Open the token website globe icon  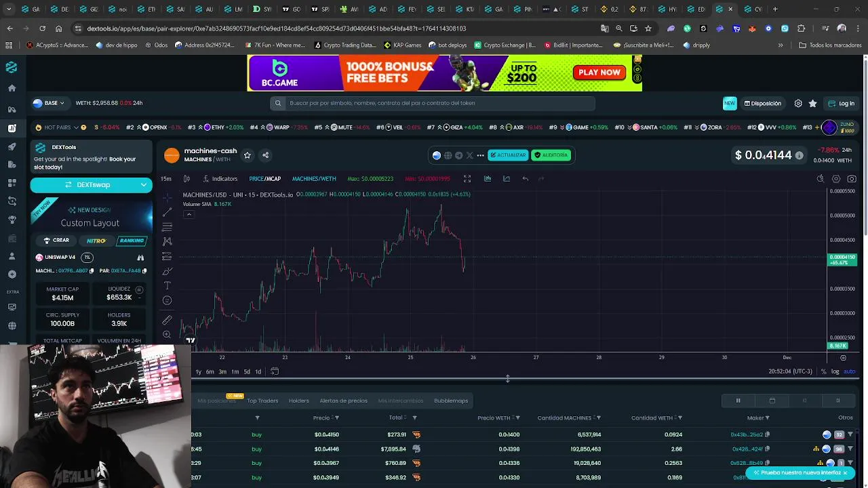[x=448, y=155]
